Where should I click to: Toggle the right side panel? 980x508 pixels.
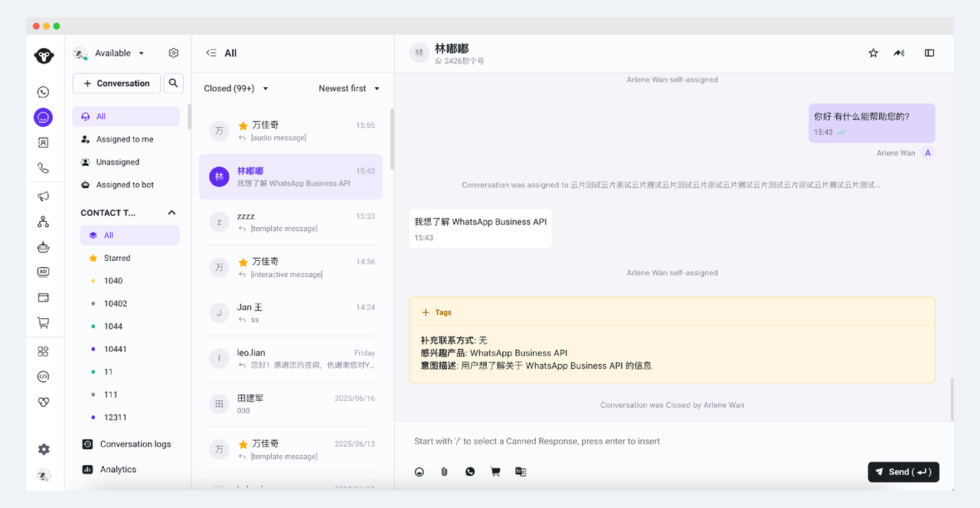coord(929,53)
